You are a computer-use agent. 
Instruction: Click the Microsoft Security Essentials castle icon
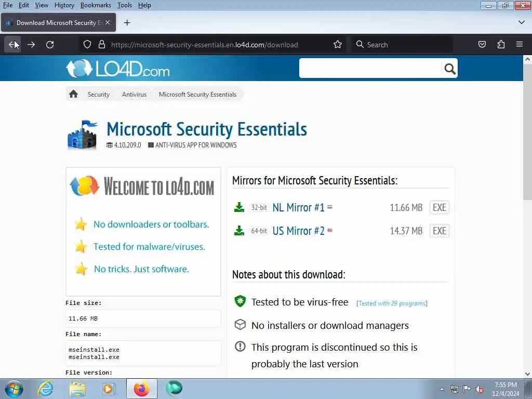coord(83,135)
